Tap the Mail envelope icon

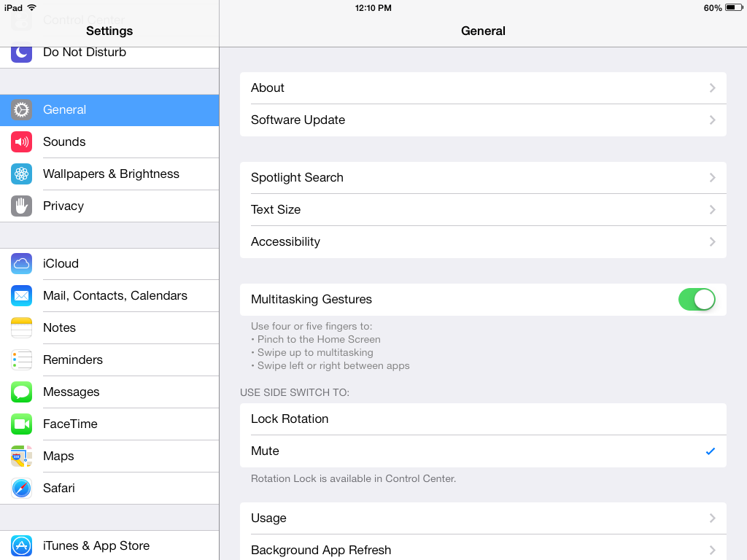[21, 296]
